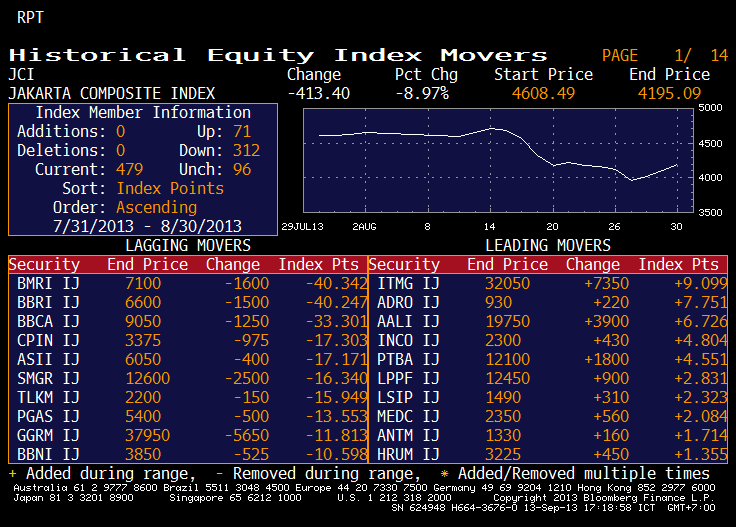Click lagging movers Change column header
The width and height of the screenshot is (736, 527).
point(232,264)
